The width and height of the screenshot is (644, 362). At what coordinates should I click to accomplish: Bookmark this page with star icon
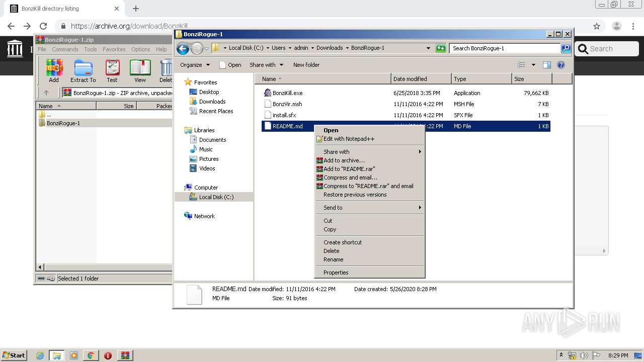click(597, 26)
